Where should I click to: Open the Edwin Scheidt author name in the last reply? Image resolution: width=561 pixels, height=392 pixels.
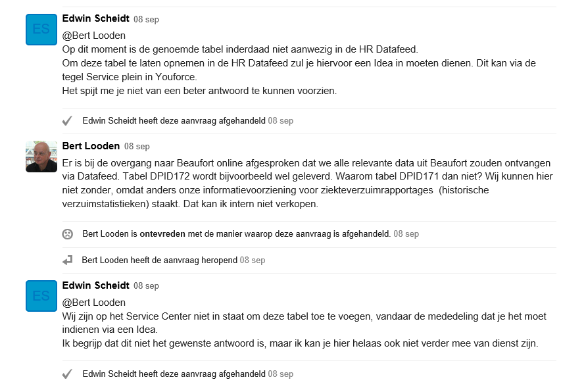95,285
